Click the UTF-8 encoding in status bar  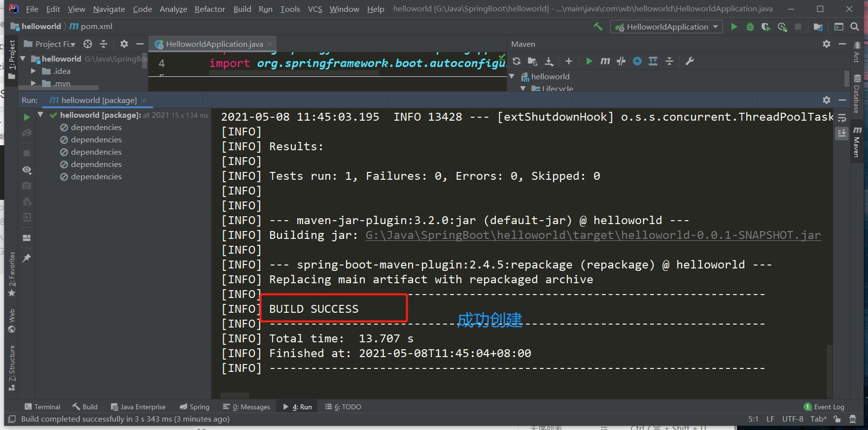(793, 419)
